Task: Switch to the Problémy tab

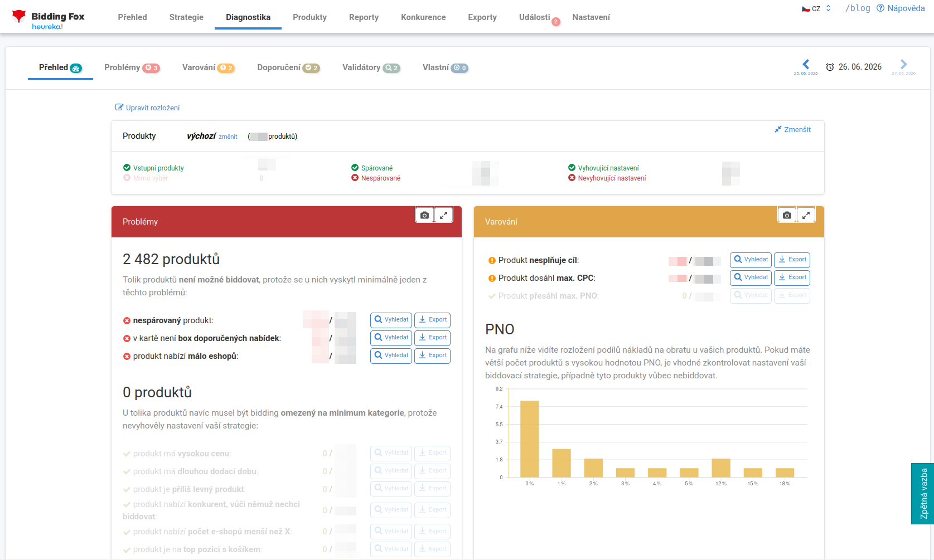Action: point(132,67)
